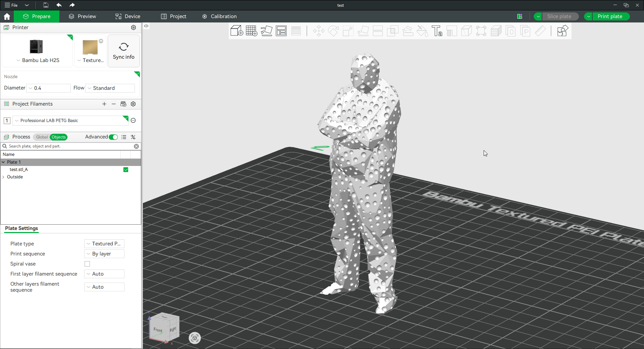This screenshot has height=349, width=644.
Task: Click the Lay on face tool
Action: click(x=363, y=31)
